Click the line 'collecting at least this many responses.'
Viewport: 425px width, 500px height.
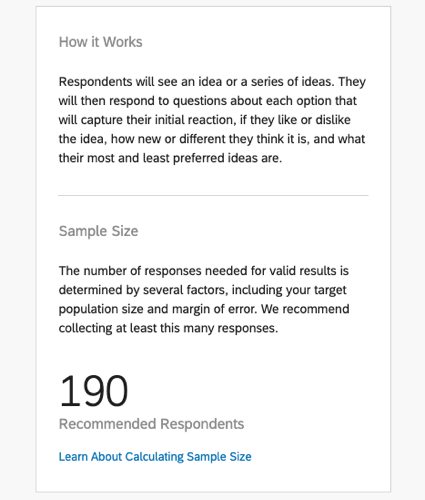pos(168,328)
